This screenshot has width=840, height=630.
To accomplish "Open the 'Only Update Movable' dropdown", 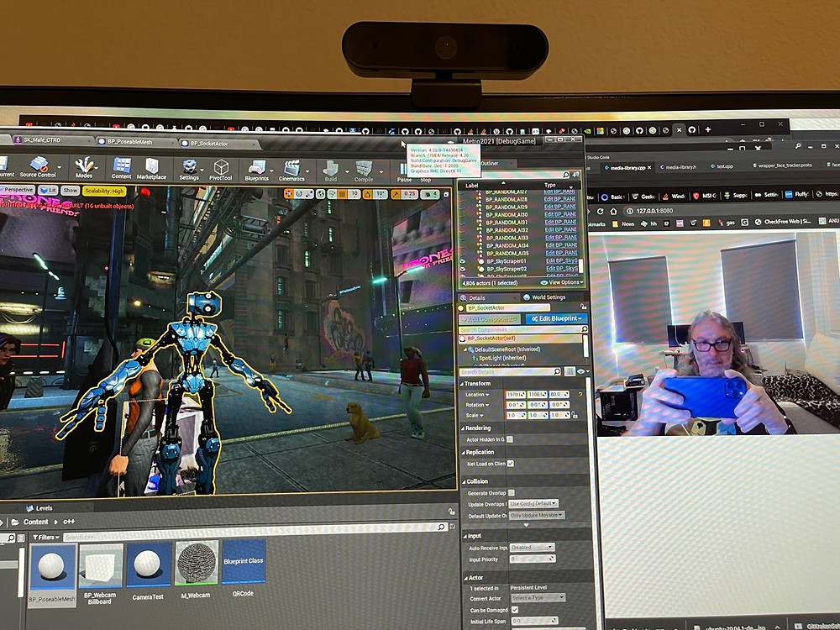I will (537, 516).
